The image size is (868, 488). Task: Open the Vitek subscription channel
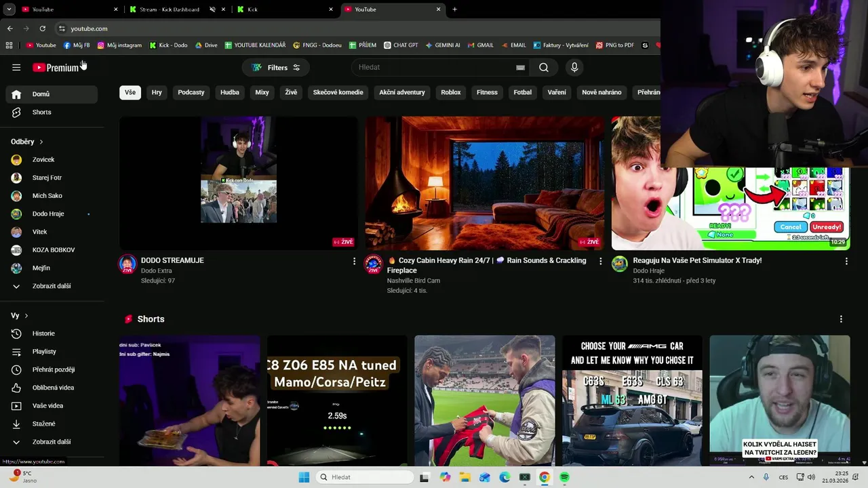pos(52,232)
